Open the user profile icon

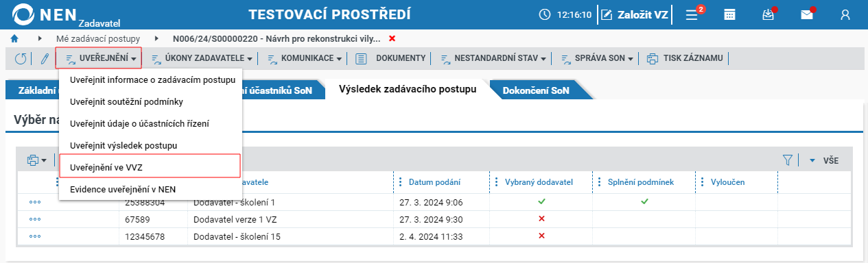pos(846,14)
